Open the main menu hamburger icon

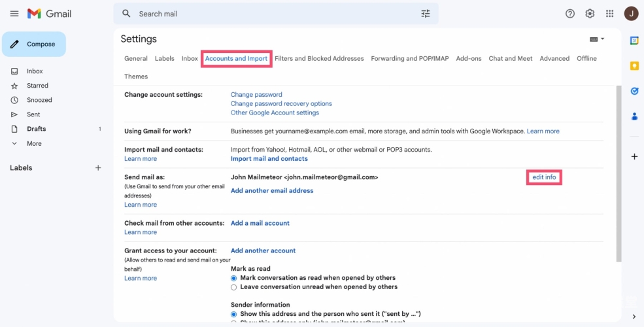click(14, 14)
